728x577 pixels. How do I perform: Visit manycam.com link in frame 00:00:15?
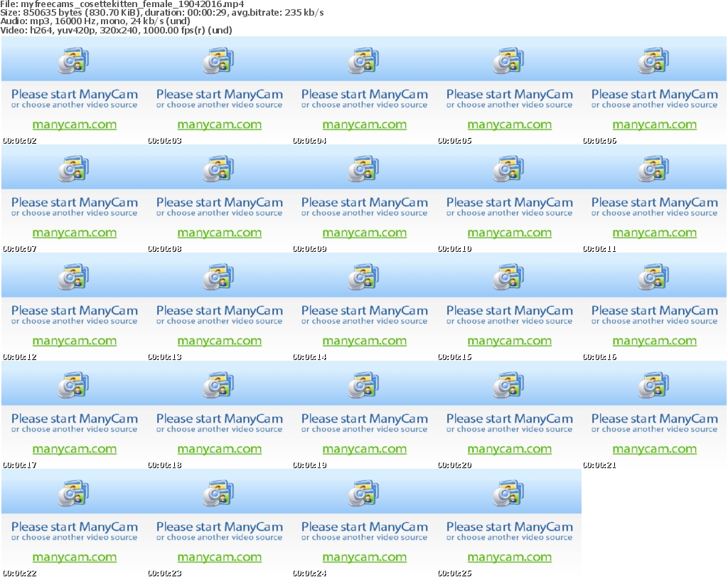tap(510, 341)
